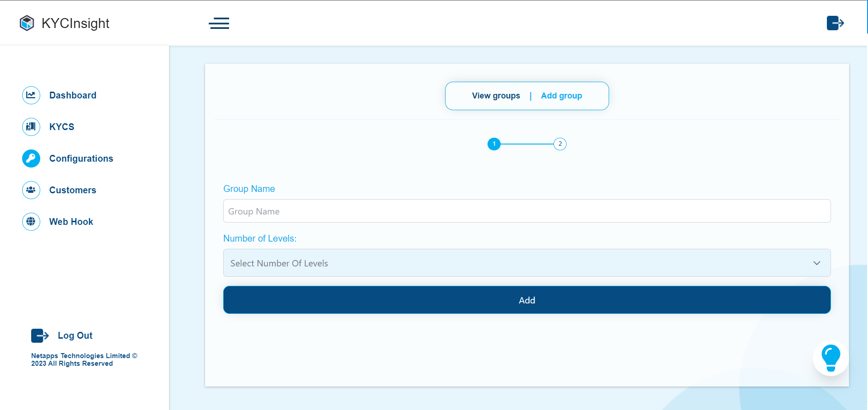Screen dimensions: 868x410
Task: Click the Add button
Action: pyautogui.click(x=527, y=300)
